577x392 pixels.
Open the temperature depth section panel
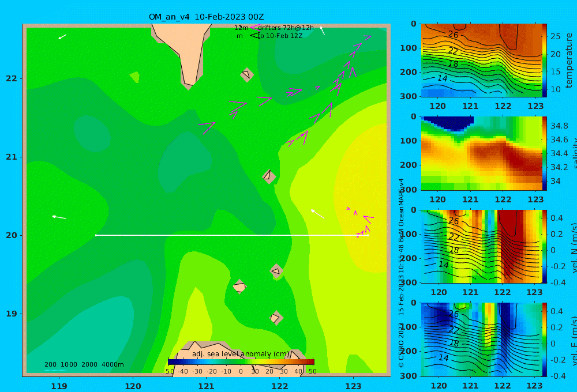[x=481, y=61]
